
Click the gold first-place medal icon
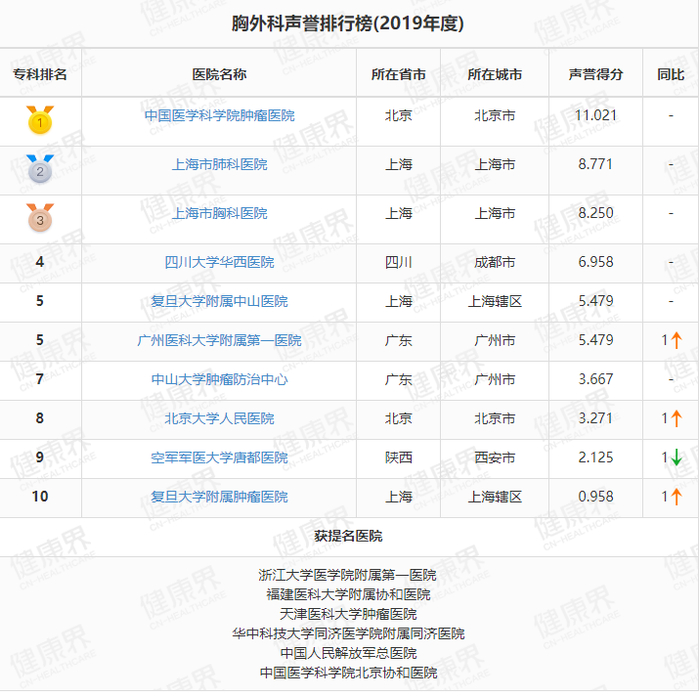(40, 120)
